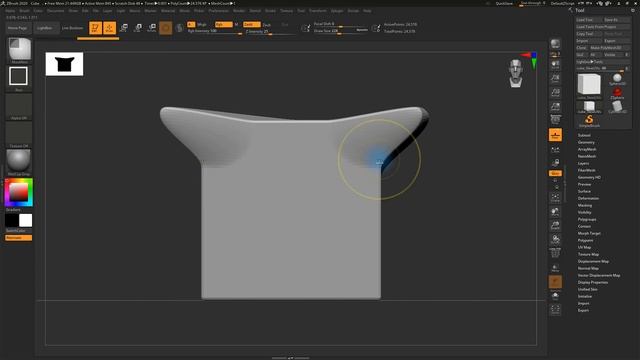Activate the Draw mode button
This screenshot has height=360, width=640.
point(109,28)
